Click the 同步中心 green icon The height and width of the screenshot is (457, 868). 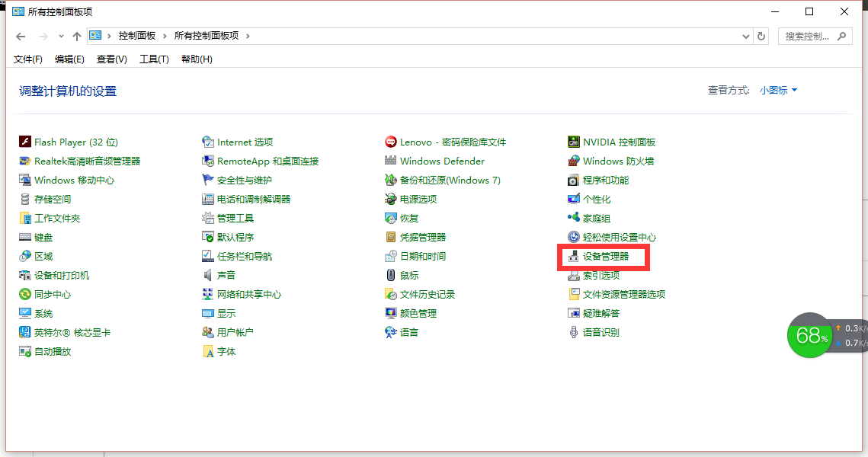[x=25, y=294]
